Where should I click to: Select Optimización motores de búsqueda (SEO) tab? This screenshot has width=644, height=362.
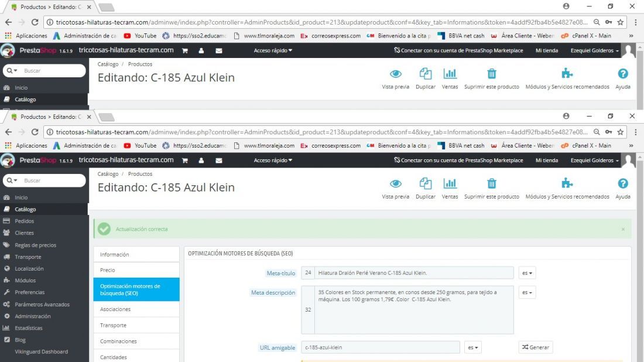point(136,289)
